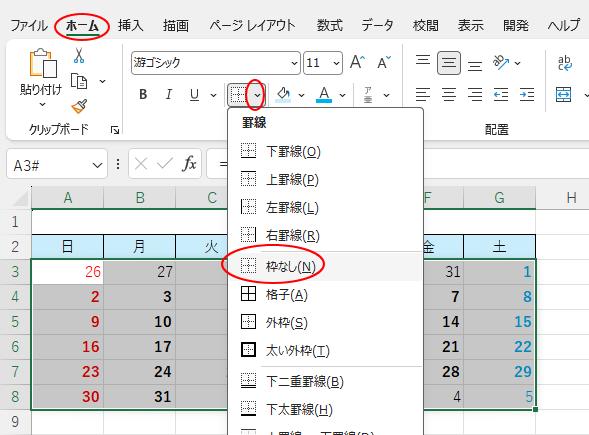This screenshot has width=589, height=435.
Task: Toggle Italic formatting
Action: point(169,95)
